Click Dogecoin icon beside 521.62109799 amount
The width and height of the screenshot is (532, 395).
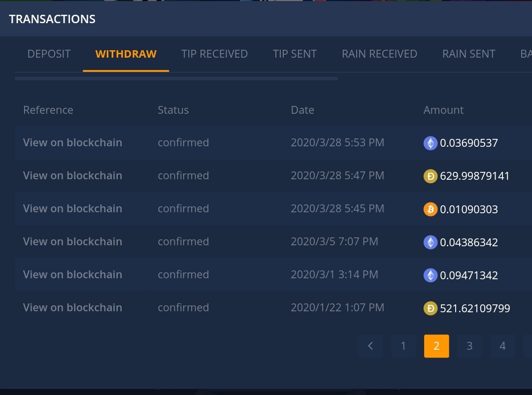(x=431, y=308)
